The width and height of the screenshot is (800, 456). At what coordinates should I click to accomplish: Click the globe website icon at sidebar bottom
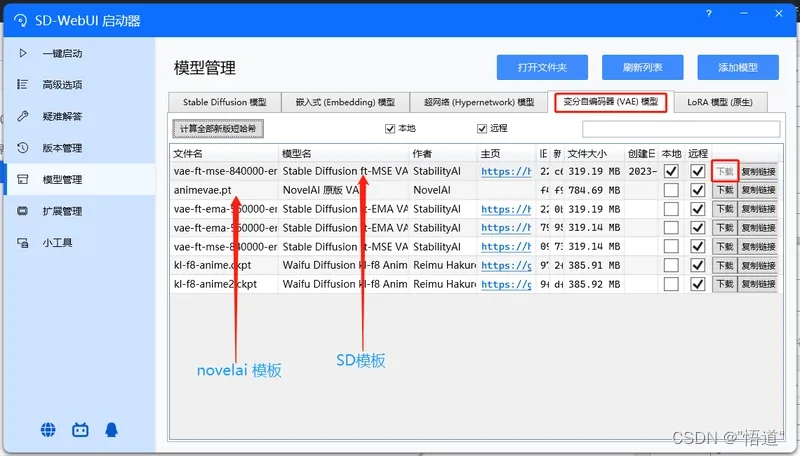pos(48,430)
